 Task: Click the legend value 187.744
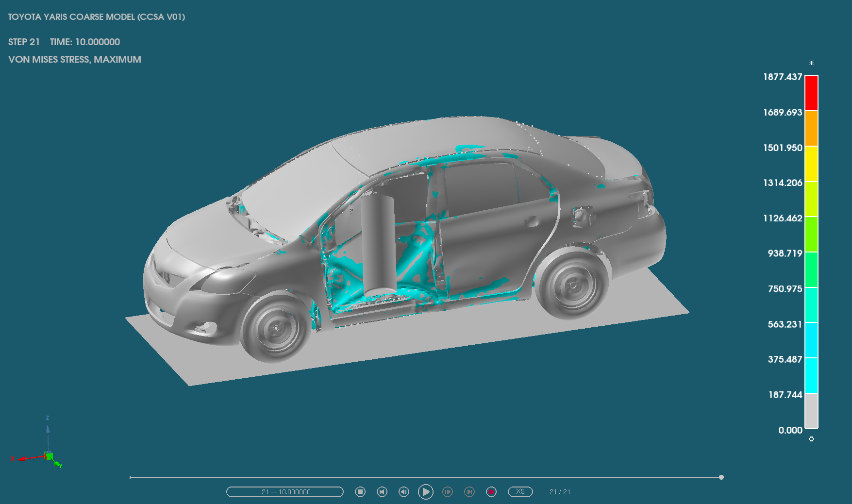click(x=785, y=395)
